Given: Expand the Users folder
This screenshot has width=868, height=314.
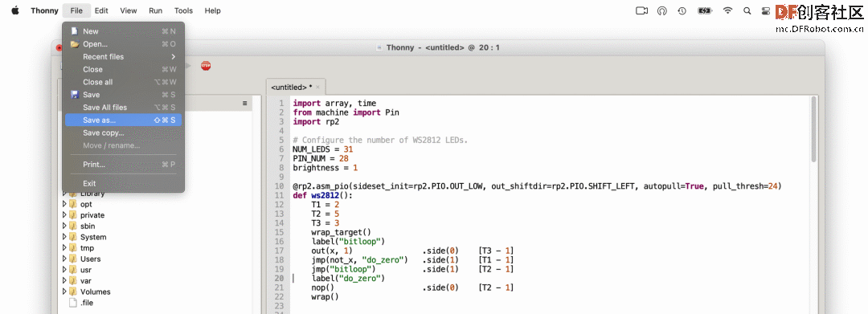Looking at the screenshot, I should [x=64, y=259].
